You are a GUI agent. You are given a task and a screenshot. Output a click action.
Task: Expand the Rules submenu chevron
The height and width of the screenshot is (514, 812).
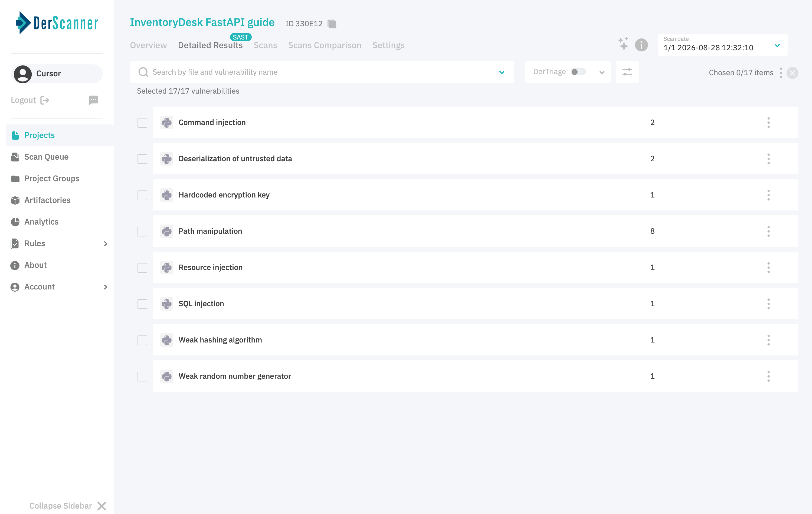[106, 243]
